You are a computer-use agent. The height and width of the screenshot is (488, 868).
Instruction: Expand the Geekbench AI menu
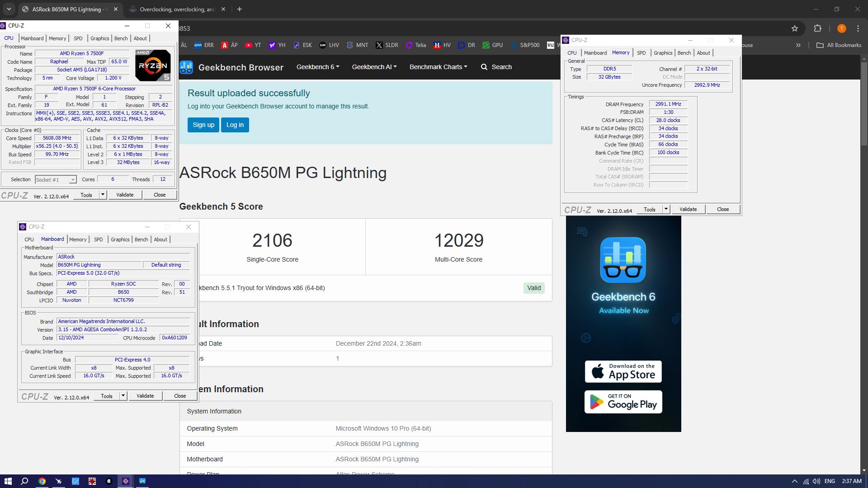374,67
